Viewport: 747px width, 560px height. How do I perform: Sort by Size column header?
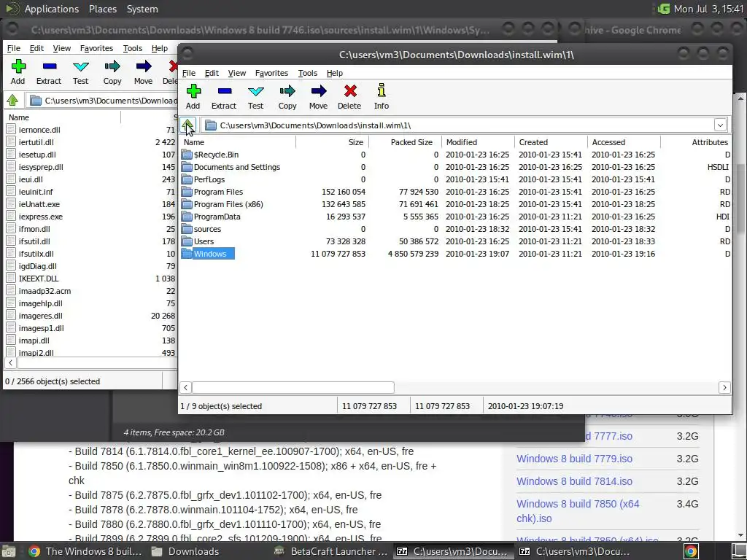click(x=332, y=142)
